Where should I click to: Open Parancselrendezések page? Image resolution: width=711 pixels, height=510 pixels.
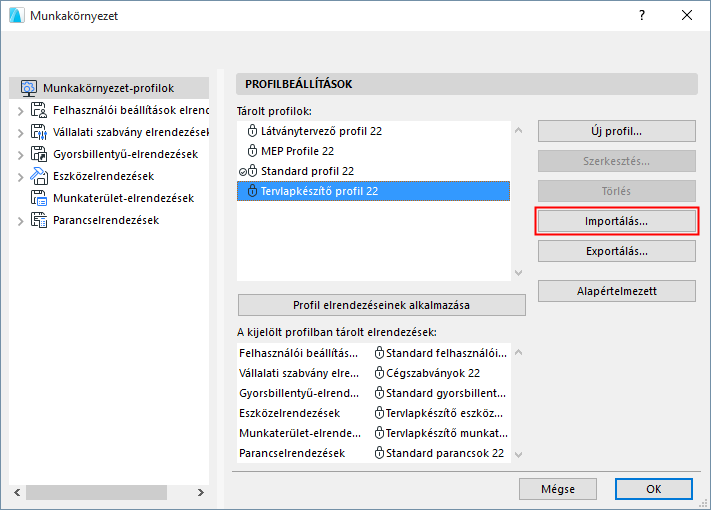(x=106, y=220)
